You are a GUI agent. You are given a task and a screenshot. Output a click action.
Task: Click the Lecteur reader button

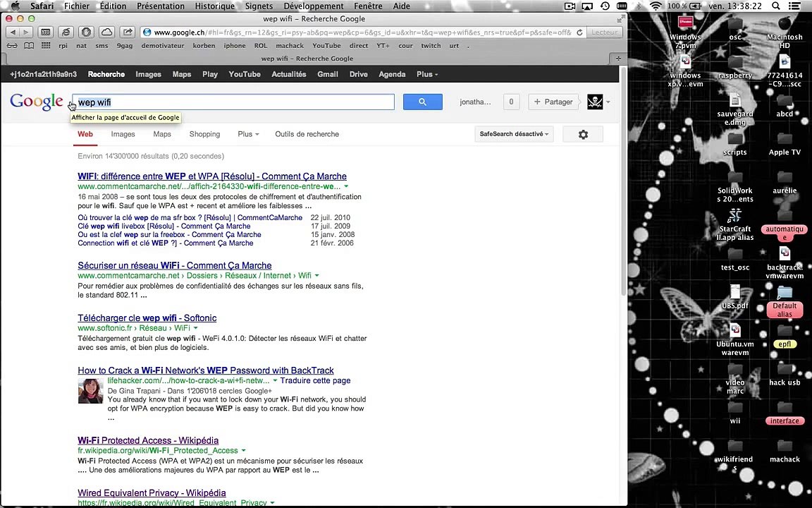coord(604,32)
